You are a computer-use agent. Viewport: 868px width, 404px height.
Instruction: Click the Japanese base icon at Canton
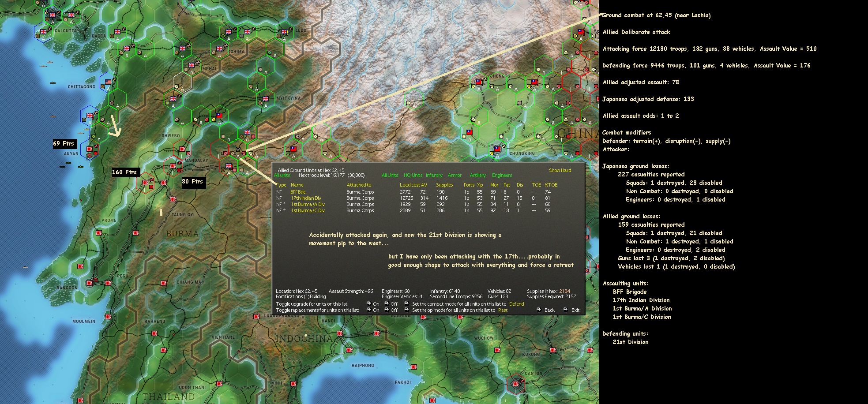tap(516, 384)
